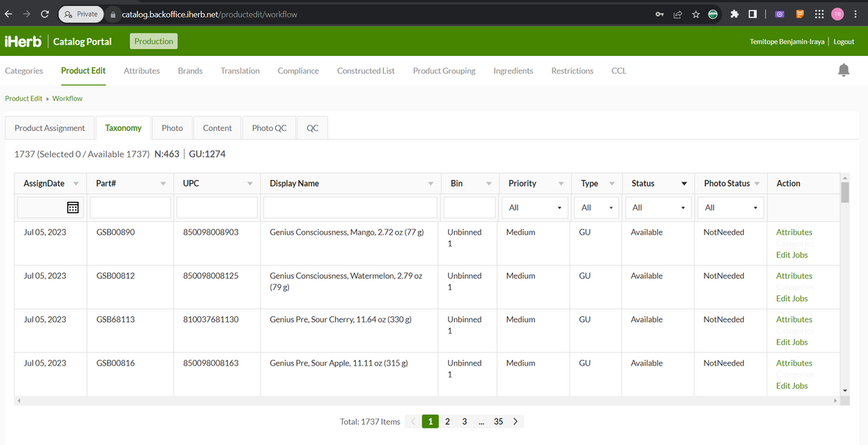
Task: Open Restrictions in top navigation
Action: click(572, 71)
